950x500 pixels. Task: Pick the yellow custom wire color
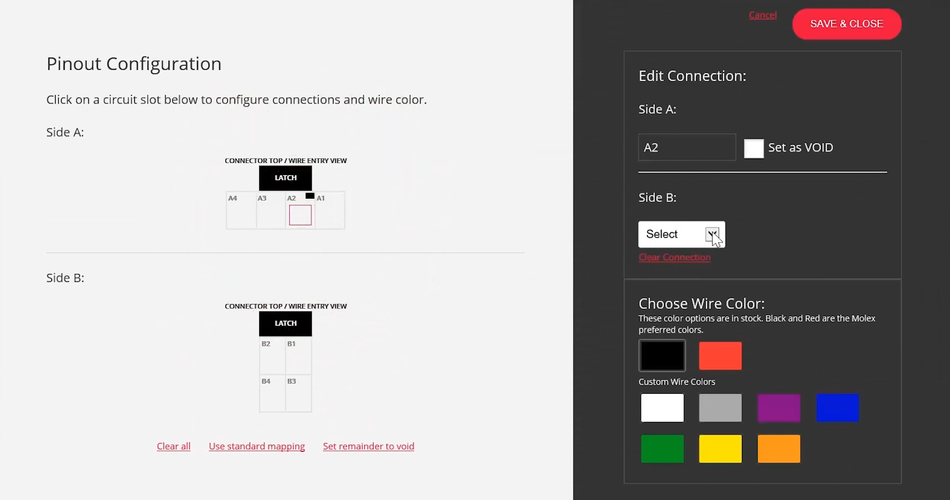pyautogui.click(x=720, y=449)
